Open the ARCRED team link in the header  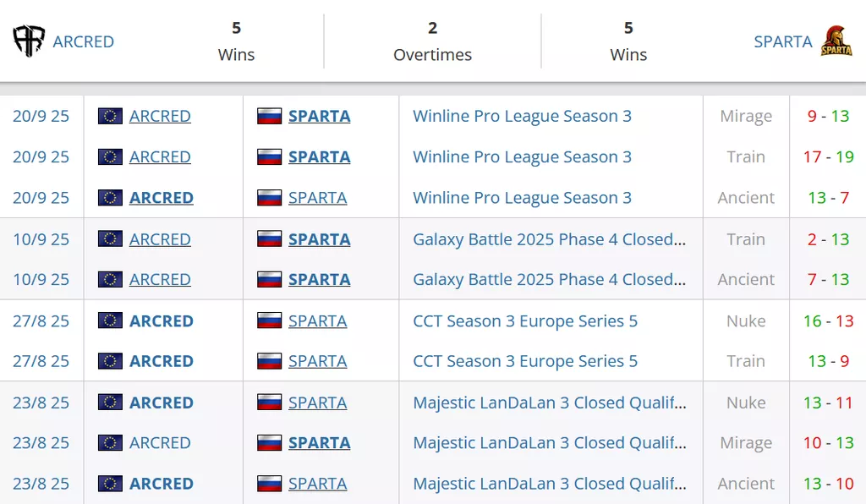click(83, 41)
